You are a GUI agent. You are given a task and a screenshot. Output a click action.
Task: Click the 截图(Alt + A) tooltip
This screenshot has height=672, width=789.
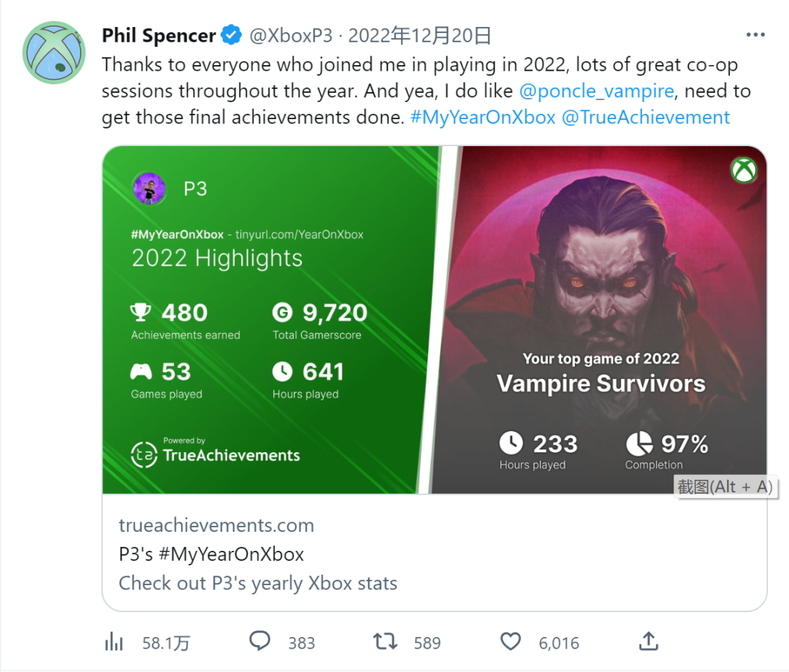pos(725,486)
